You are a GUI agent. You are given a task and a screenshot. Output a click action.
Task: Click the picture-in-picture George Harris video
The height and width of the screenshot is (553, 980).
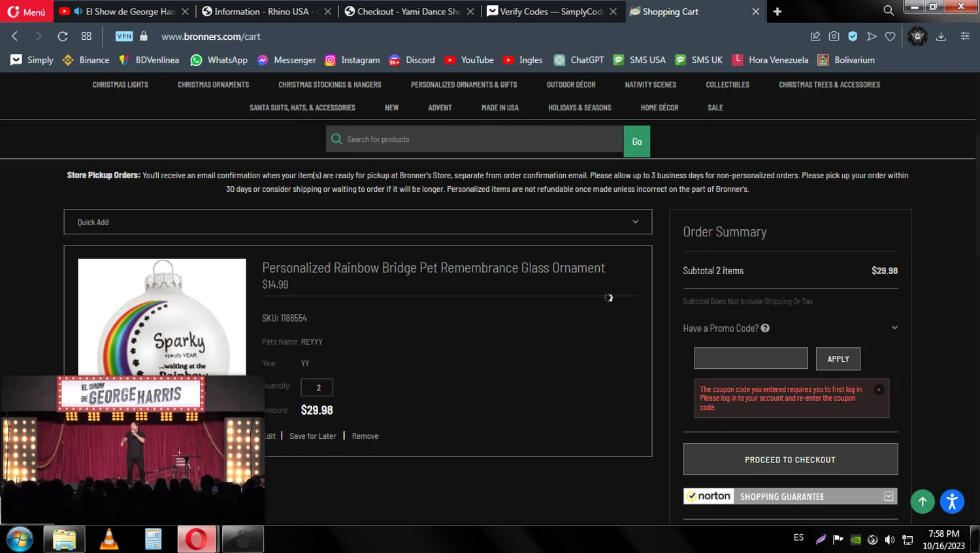(133, 450)
